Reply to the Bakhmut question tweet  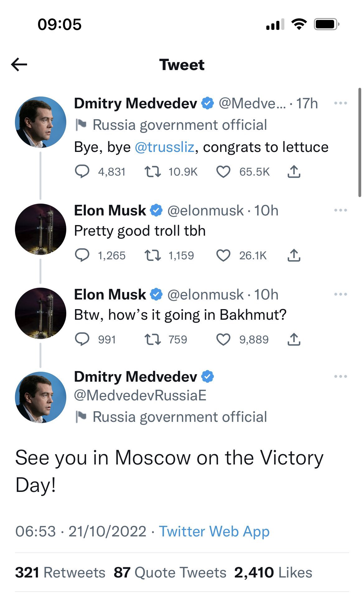(82, 339)
